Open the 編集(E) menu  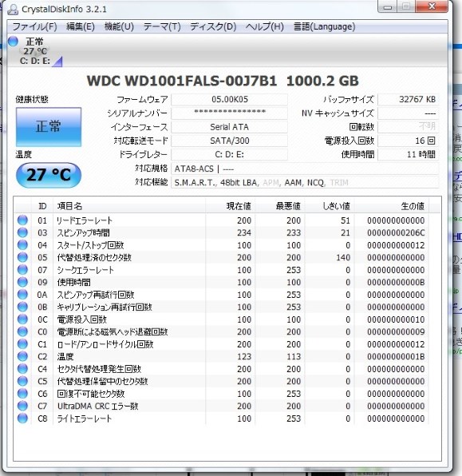[x=81, y=26]
